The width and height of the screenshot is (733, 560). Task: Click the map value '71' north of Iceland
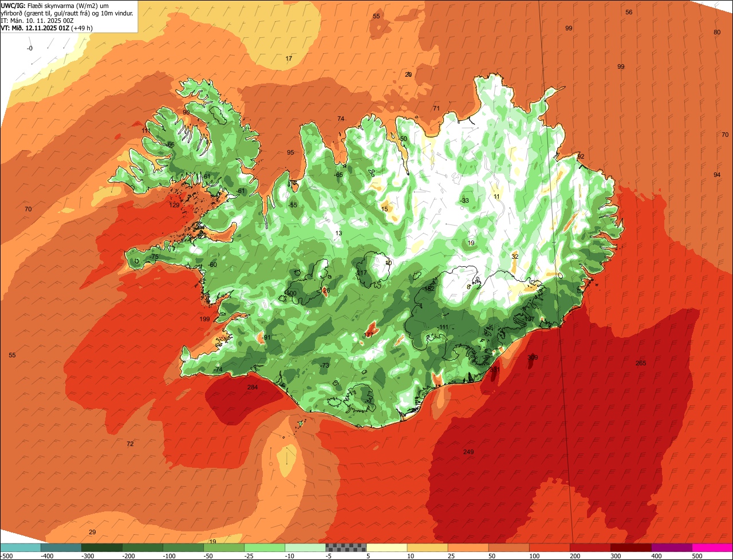(436, 108)
